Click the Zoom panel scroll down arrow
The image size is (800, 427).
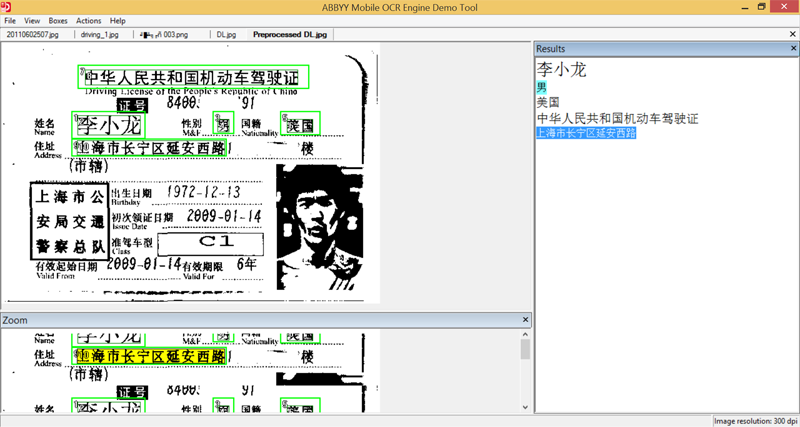[526, 407]
